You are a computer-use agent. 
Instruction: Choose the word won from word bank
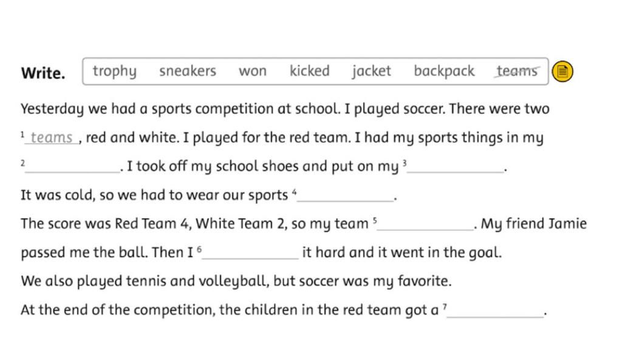pos(253,72)
